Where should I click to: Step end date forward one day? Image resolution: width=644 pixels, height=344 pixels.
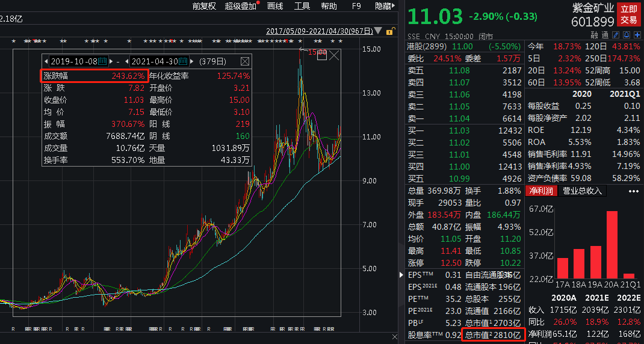(192, 61)
